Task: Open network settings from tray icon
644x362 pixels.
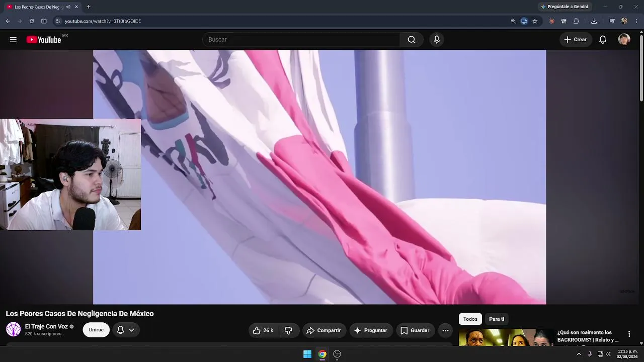Action: 600,354
